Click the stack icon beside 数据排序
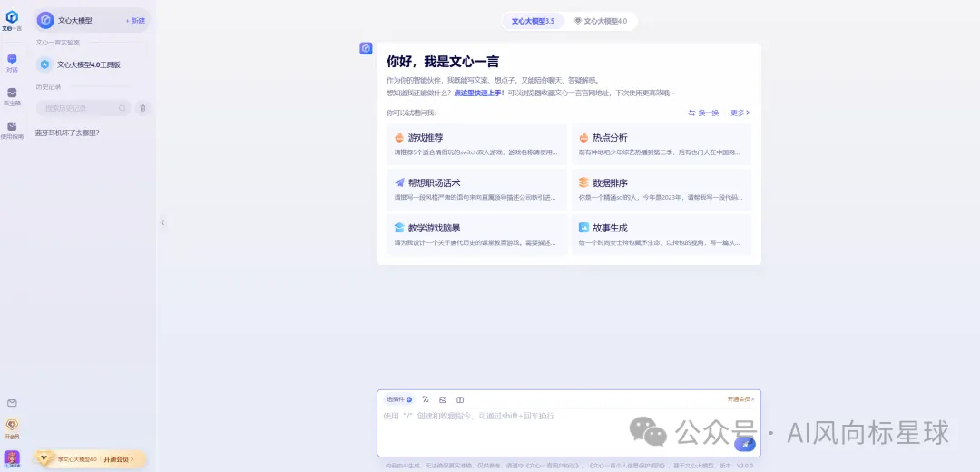Viewport: 980px width, 472px height. [x=583, y=182]
